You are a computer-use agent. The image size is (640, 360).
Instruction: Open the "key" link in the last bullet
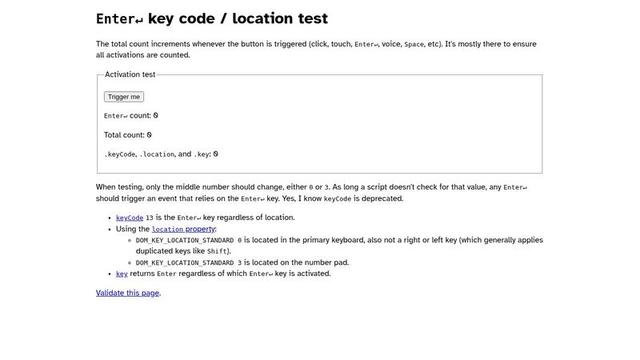tap(122, 273)
